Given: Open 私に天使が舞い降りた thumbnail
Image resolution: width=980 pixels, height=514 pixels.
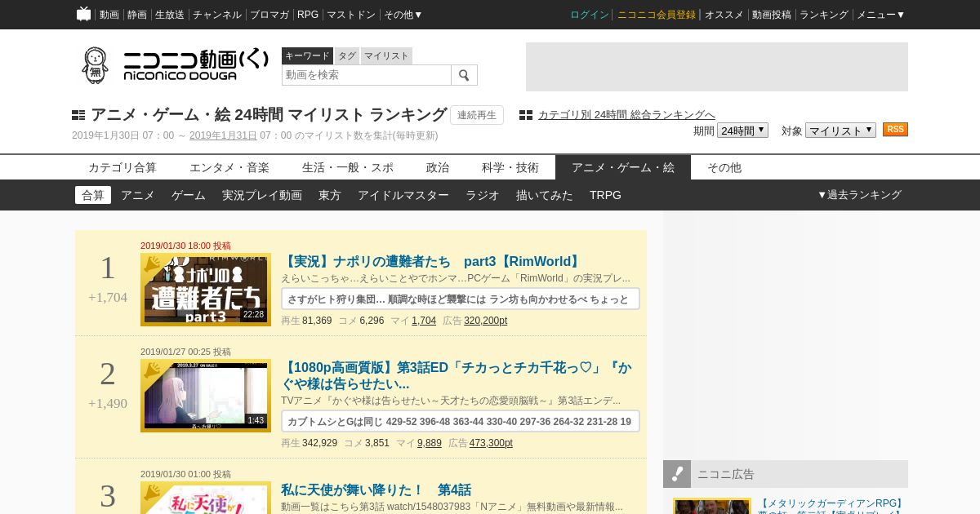Looking at the screenshot, I should pos(206,498).
